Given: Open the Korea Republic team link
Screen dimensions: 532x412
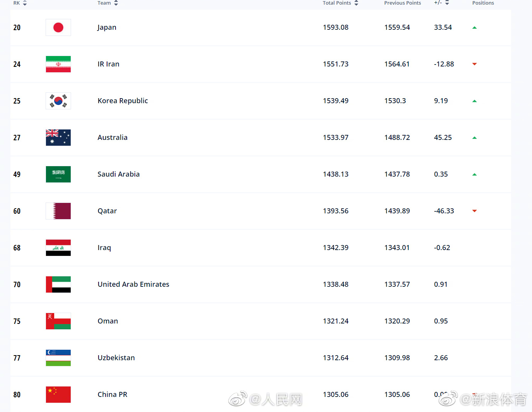Looking at the screenshot, I should [x=122, y=101].
